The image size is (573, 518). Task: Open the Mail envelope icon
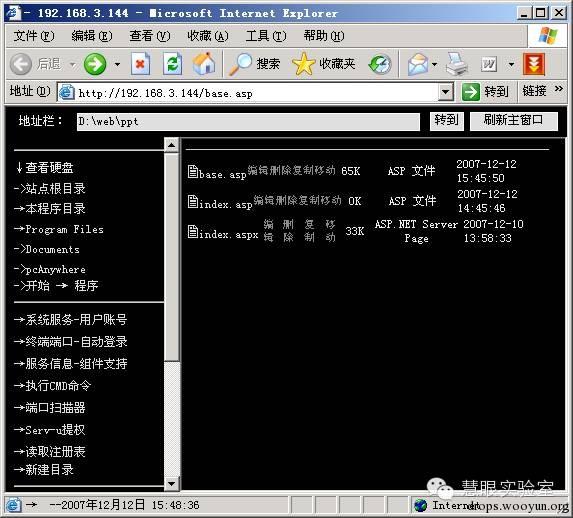pyautogui.click(x=418, y=65)
